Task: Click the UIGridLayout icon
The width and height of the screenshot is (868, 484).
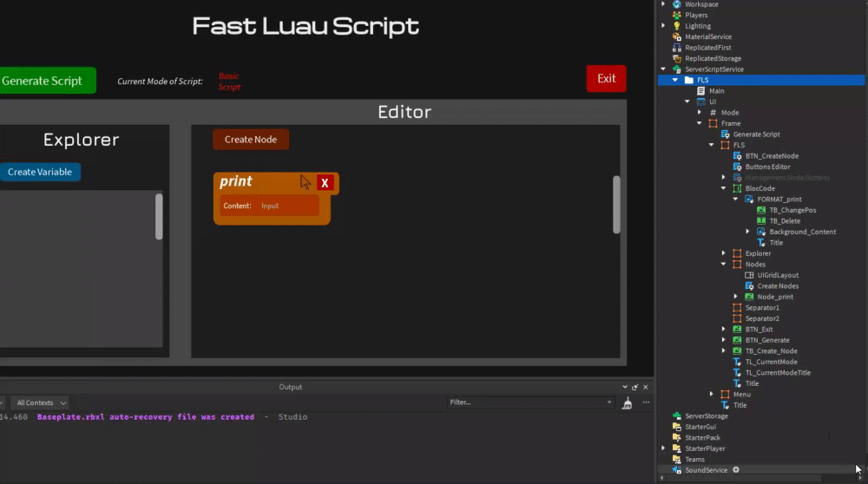Action: (x=749, y=275)
